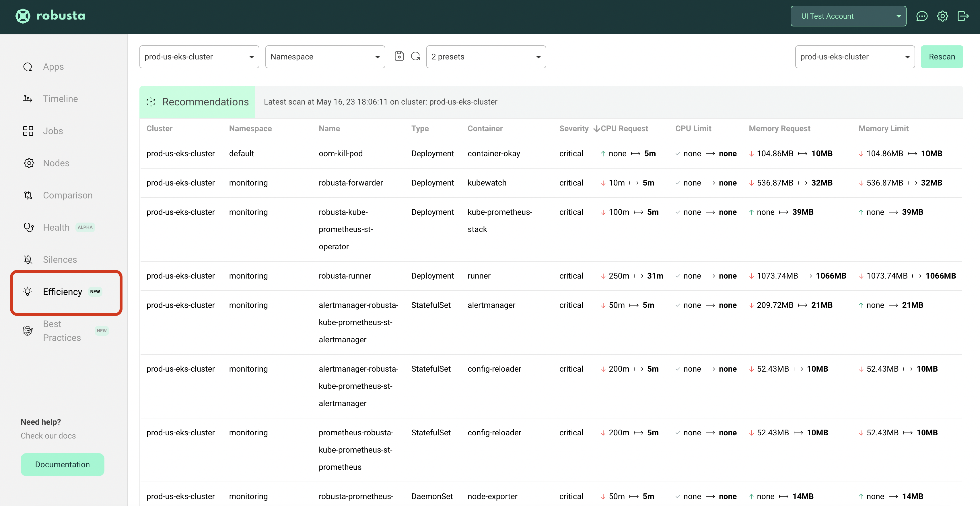The width and height of the screenshot is (980, 506).
Task: Click the save preset icon
Action: 399,56
